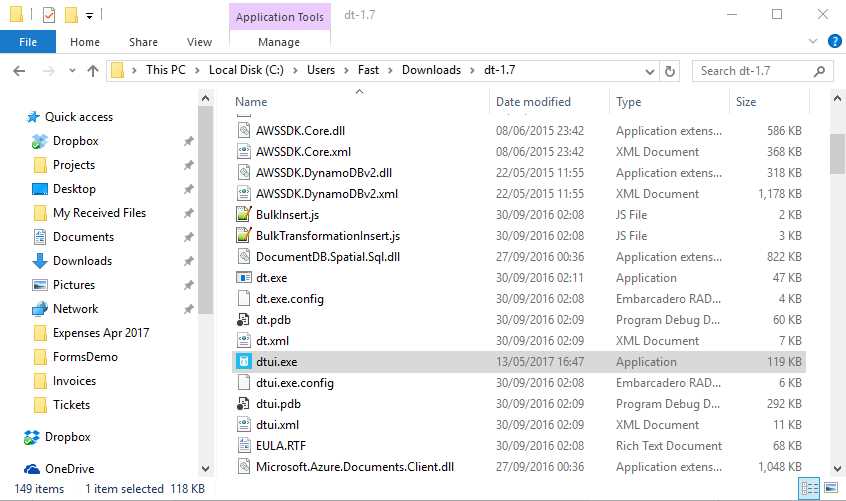Click the blue application icon of dtui.exe
The height and width of the screenshot is (501, 846).
point(244,362)
